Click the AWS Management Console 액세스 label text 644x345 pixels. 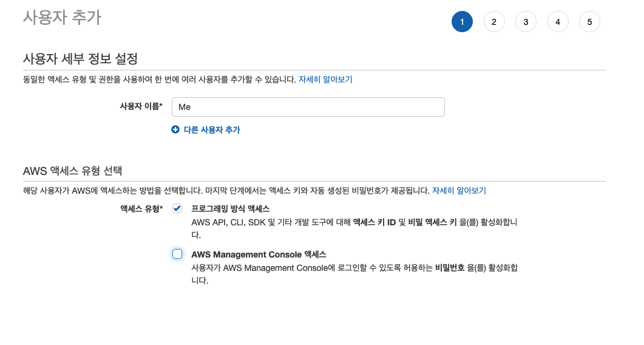click(x=259, y=254)
